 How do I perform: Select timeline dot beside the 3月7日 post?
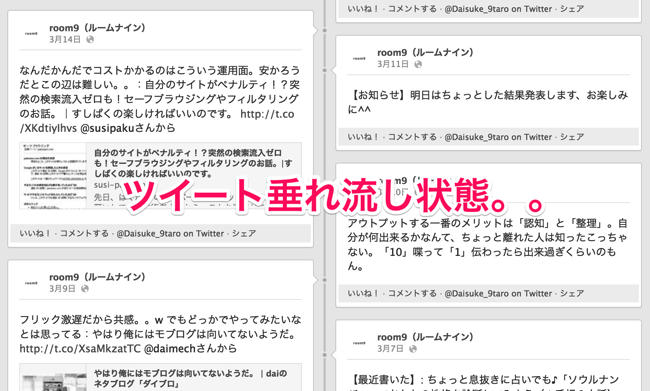click(325, 355)
